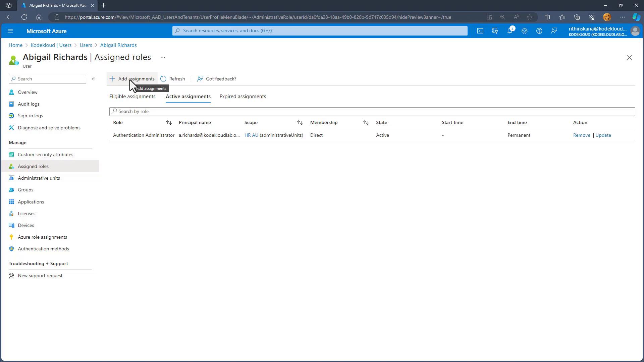Open the HR AU scope link
Screen dimensions: 644x362
pyautogui.click(x=251, y=135)
